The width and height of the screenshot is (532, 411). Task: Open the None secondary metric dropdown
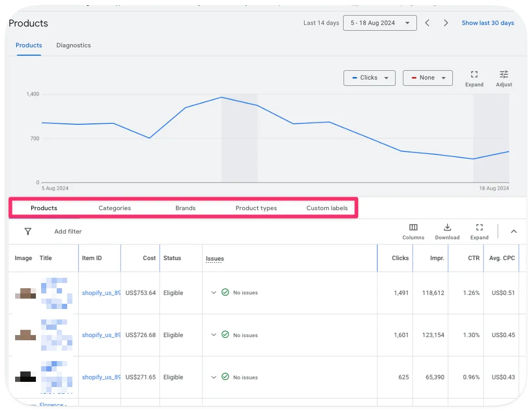[427, 78]
